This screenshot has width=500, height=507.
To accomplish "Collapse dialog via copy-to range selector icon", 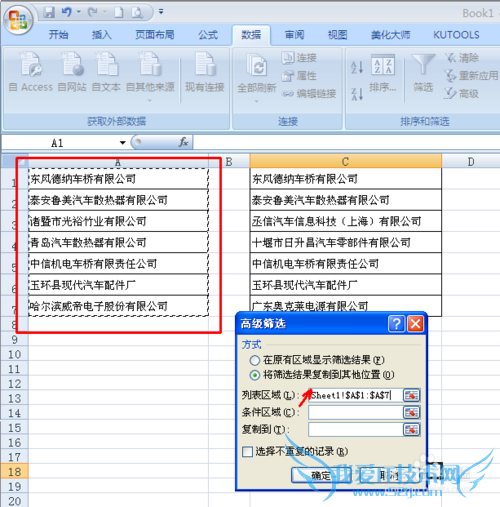I will click(411, 430).
